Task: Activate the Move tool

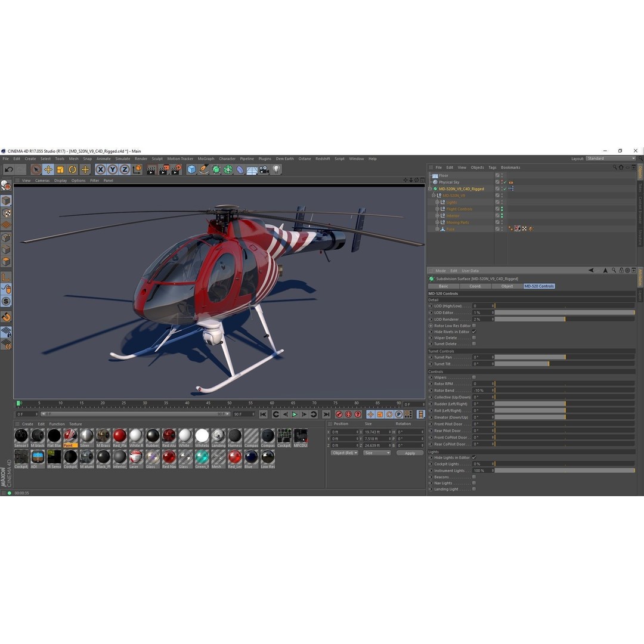Action: [48, 169]
